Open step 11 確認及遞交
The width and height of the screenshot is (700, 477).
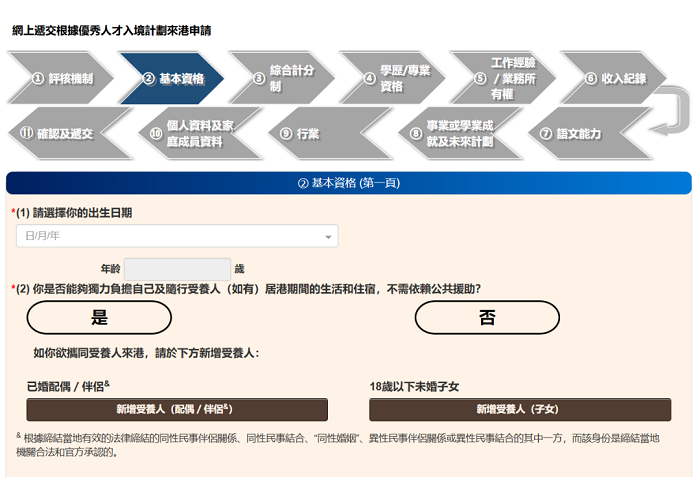click(x=70, y=134)
